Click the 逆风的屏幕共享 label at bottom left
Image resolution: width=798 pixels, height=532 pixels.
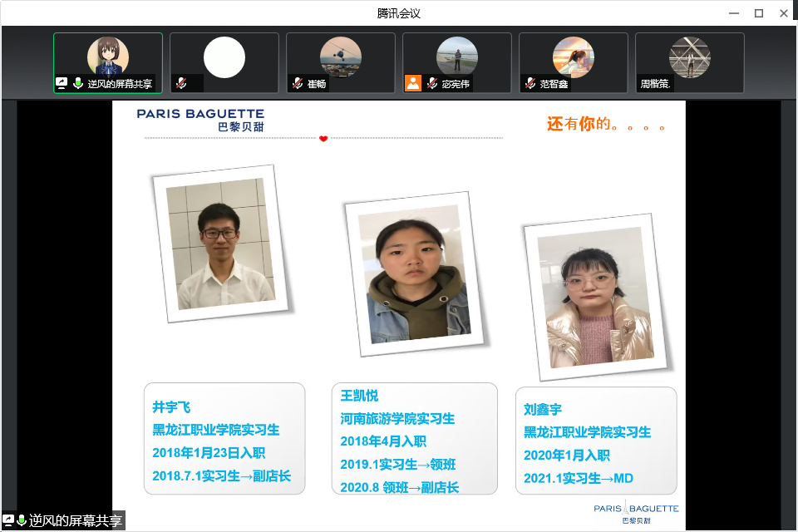pyautogui.click(x=75, y=521)
